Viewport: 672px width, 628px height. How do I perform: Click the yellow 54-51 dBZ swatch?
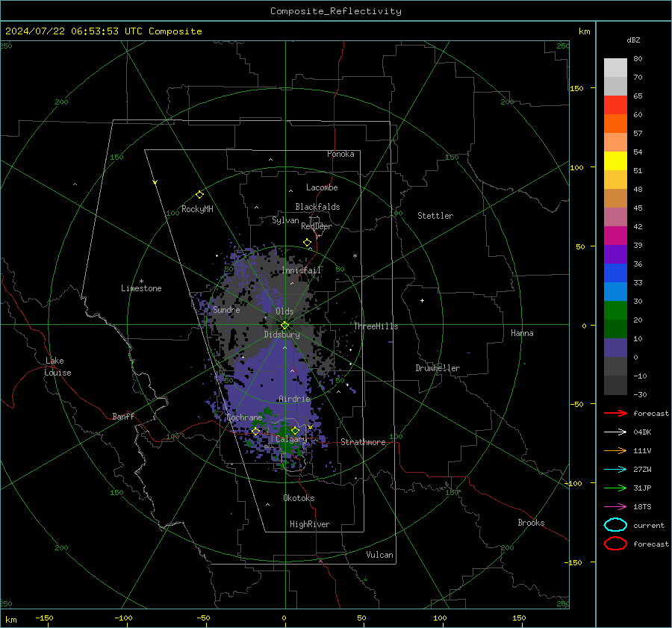point(615,161)
